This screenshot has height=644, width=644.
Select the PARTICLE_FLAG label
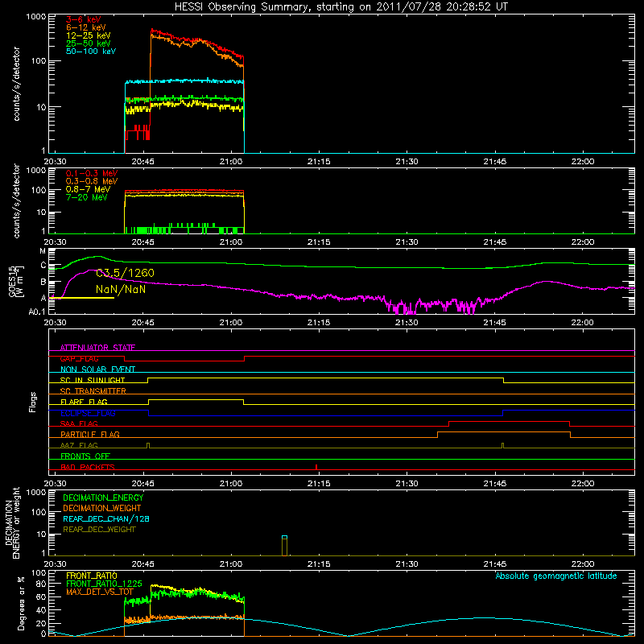[x=90, y=434]
